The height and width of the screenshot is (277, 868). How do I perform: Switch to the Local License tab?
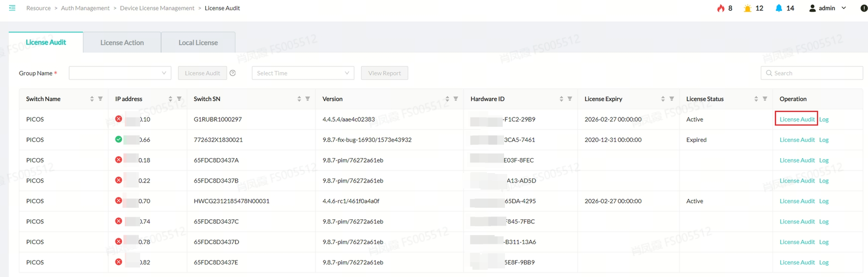(x=198, y=42)
